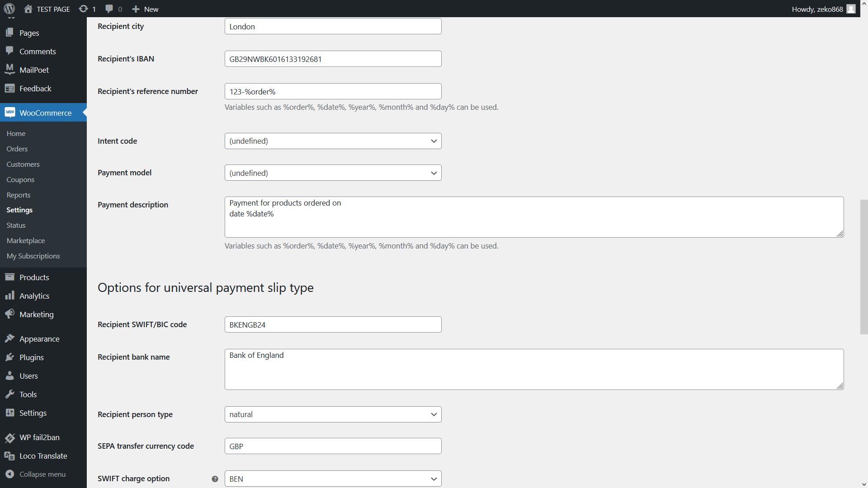Click the Appearance paintbrush icon
This screenshot has width=868, height=488.
point(9,338)
